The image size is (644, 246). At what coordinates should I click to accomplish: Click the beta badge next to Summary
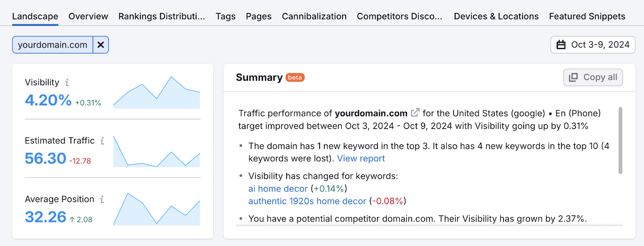295,78
